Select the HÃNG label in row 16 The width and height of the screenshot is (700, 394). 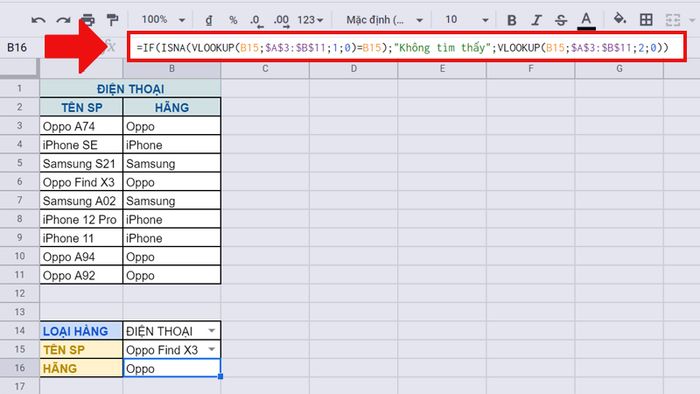pos(81,368)
